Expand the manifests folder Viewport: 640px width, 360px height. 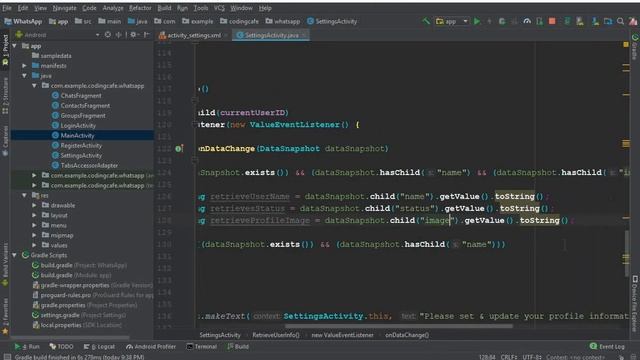(24, 66)
